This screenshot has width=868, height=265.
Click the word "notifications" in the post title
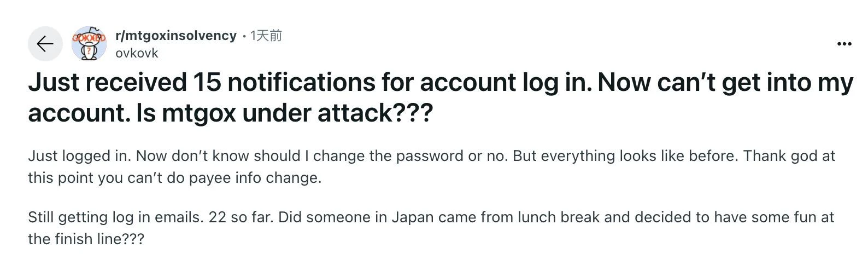pos(301,83)
